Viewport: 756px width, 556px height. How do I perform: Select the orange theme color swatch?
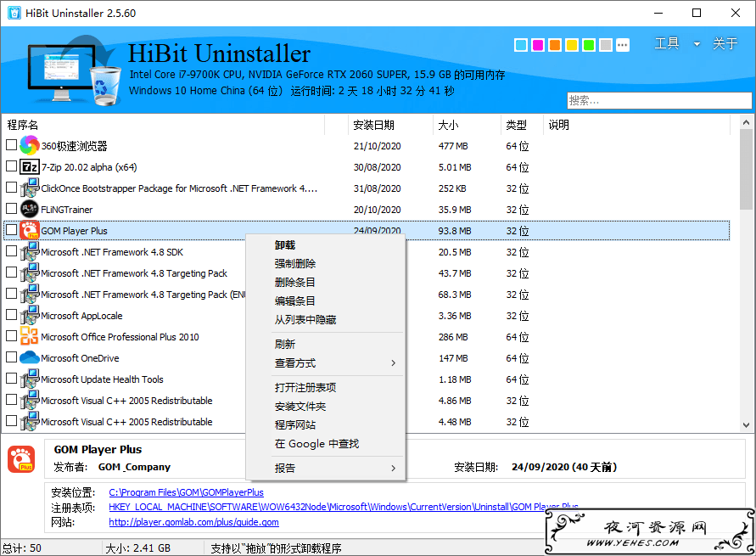pos(555,45)
